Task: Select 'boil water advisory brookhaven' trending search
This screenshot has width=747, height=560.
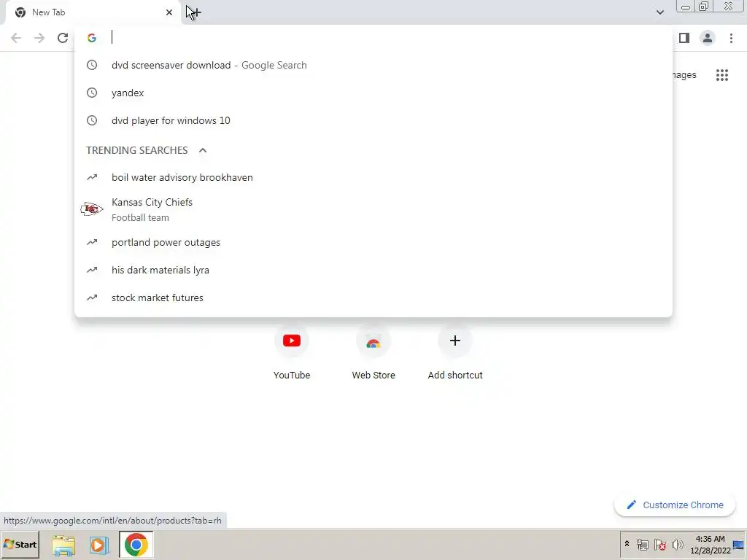Action: [373, 177]
